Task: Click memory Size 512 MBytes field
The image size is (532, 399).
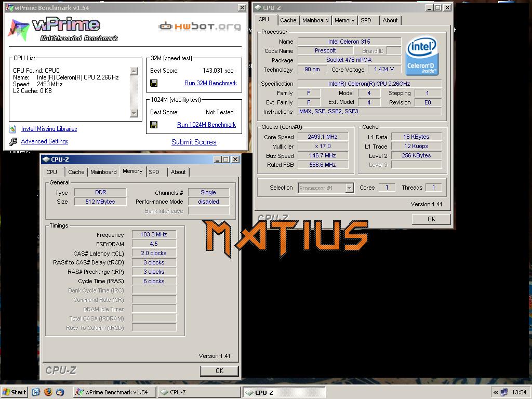Action: (x=100, y=202)
